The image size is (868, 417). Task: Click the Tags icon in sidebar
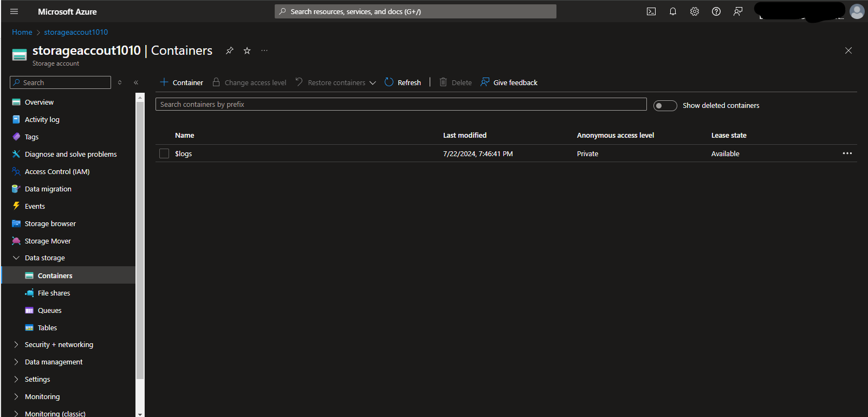pyautogui.click(x=16, y=137)
